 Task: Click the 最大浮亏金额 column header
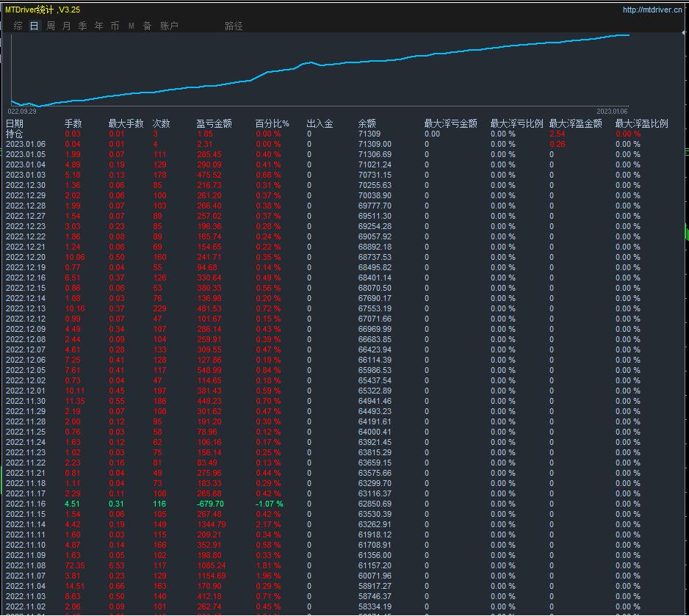click(451, 124)
